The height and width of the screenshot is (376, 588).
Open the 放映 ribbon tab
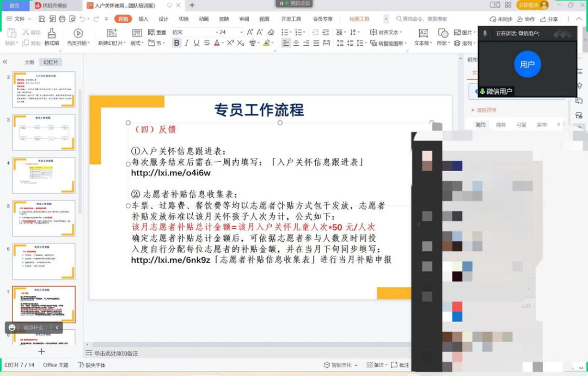pyautogui.click(x=224, y=19)
